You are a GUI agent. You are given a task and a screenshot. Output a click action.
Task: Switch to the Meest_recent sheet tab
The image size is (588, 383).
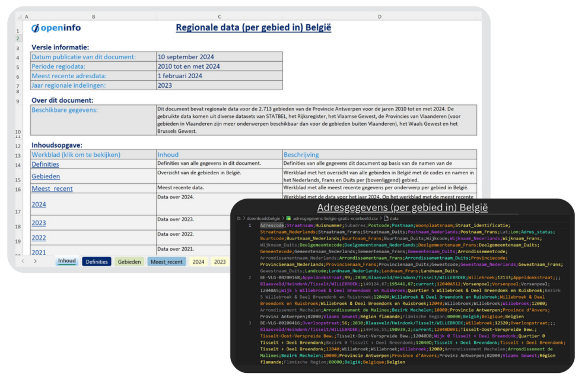tap(167, 261)
